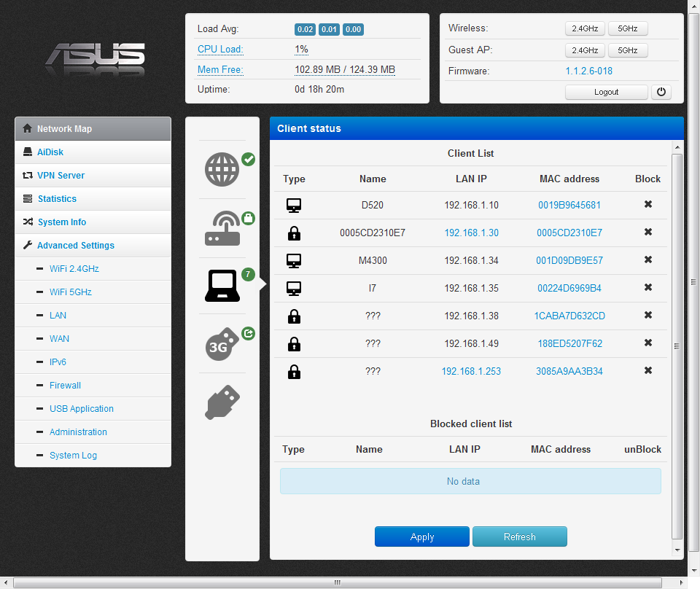The width and height of the screenshot is (700, 589).
Task: Select the laptop clients icon
Action: (x=222, y=286)
